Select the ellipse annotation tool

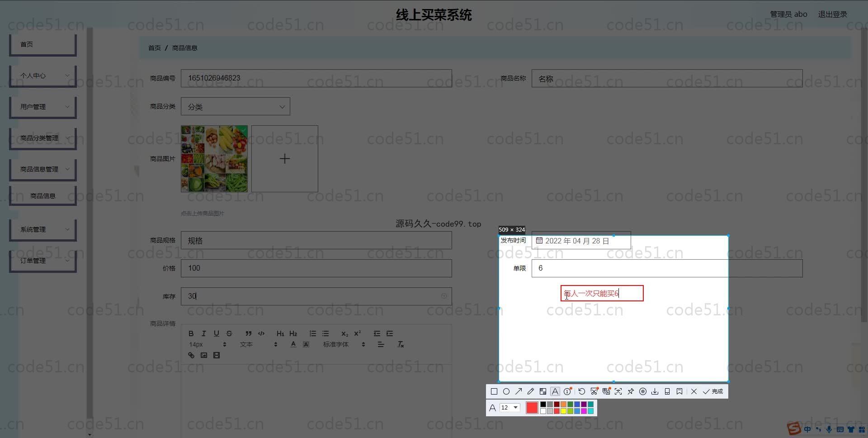pos(506,391)
